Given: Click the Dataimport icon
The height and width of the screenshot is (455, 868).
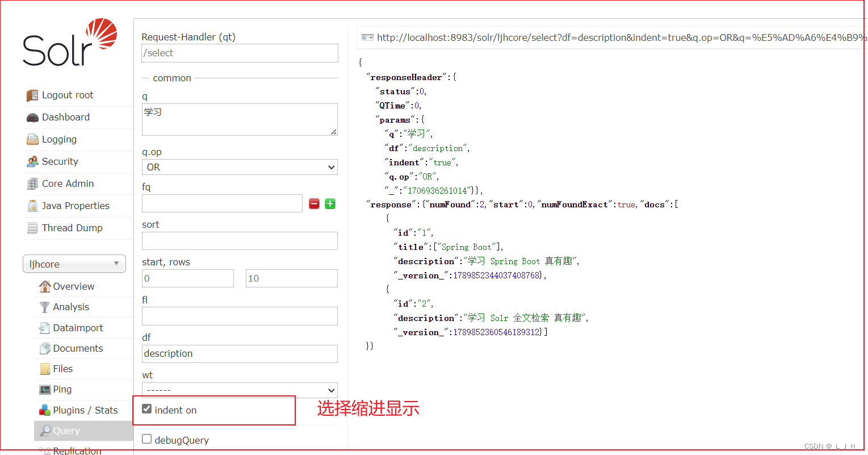Looking at the screenshot, I should coord(45,328).
